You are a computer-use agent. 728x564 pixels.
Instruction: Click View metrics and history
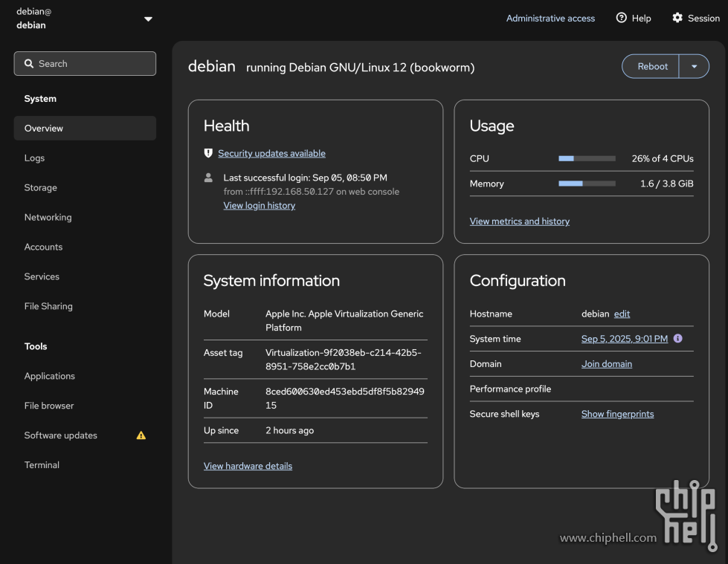pos(520,221)
